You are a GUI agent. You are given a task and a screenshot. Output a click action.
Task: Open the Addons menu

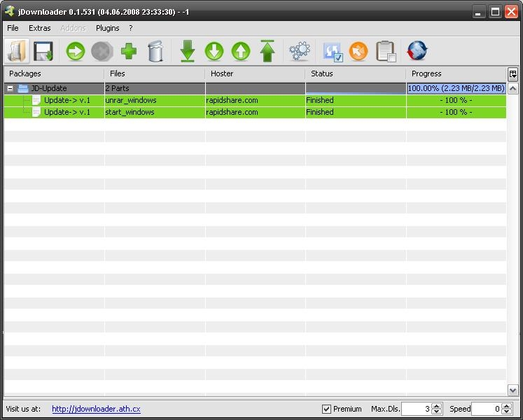coord(74,28)
